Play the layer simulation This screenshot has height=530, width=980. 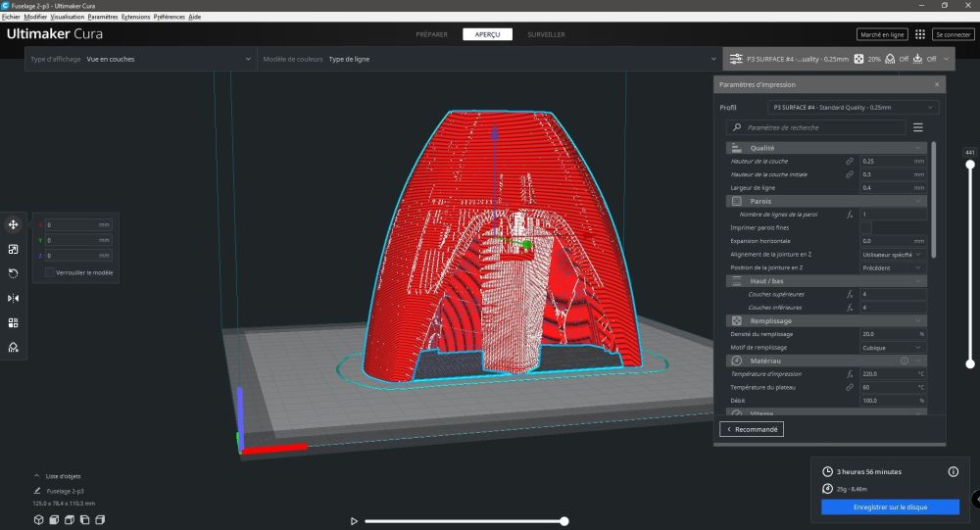click(354, 520)
